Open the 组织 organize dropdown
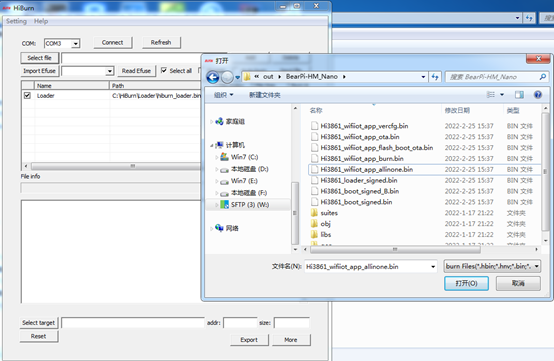The image size is (554, 361). point(224,95)
